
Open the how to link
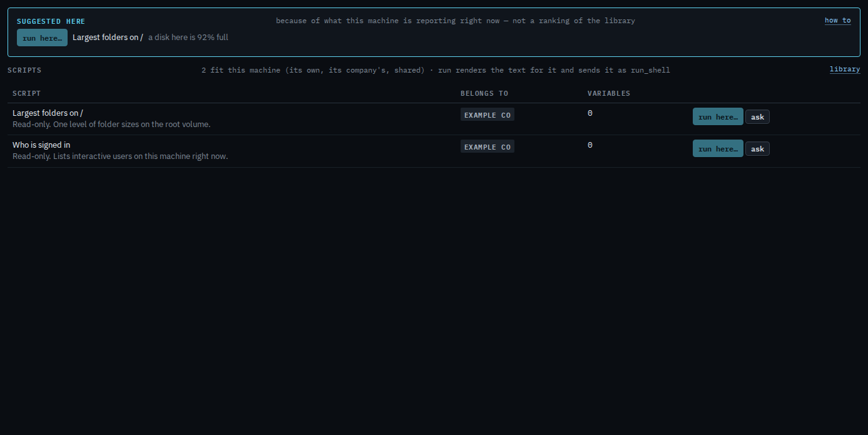click(x=837, y=21)
